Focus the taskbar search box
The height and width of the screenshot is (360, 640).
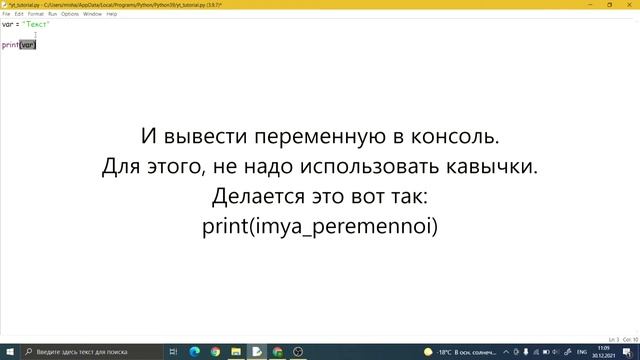92,352
